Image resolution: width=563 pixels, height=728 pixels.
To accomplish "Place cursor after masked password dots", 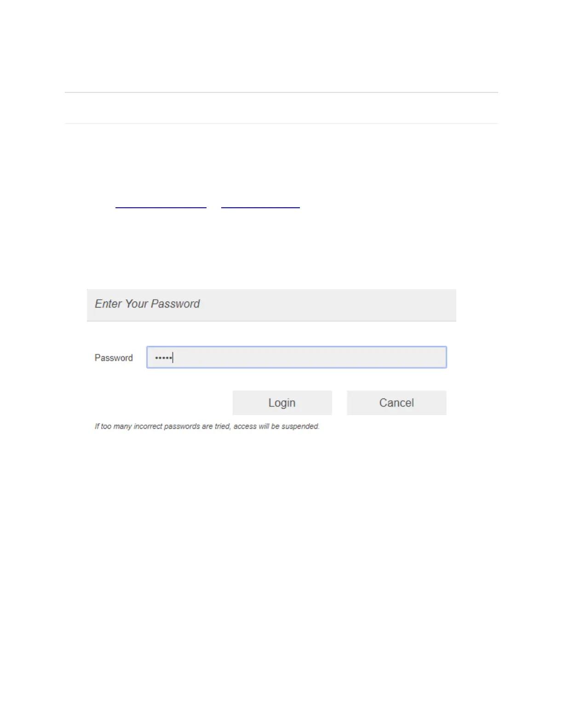I will (173, 358).
